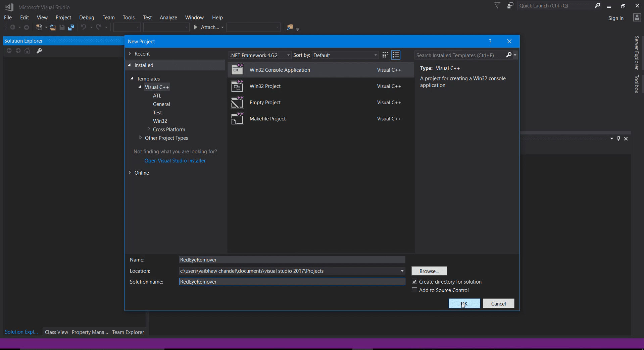Viewport: 644px width, 350px height.
Task: Switch to medium list view icon
Action: pyautogui.click(x=396, y=55)
